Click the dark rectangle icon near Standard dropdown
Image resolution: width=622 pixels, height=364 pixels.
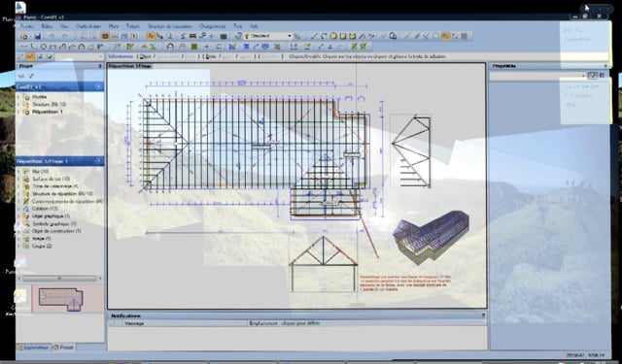pos(224,37)
